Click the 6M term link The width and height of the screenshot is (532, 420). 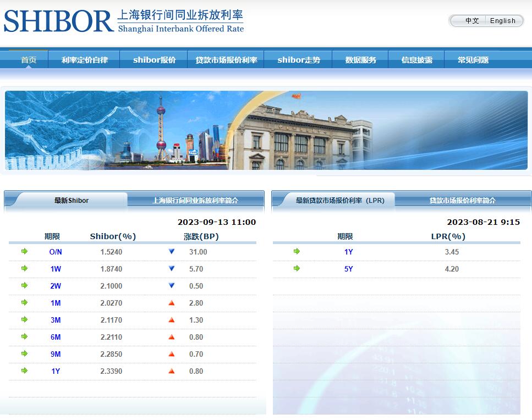point(56,337)
